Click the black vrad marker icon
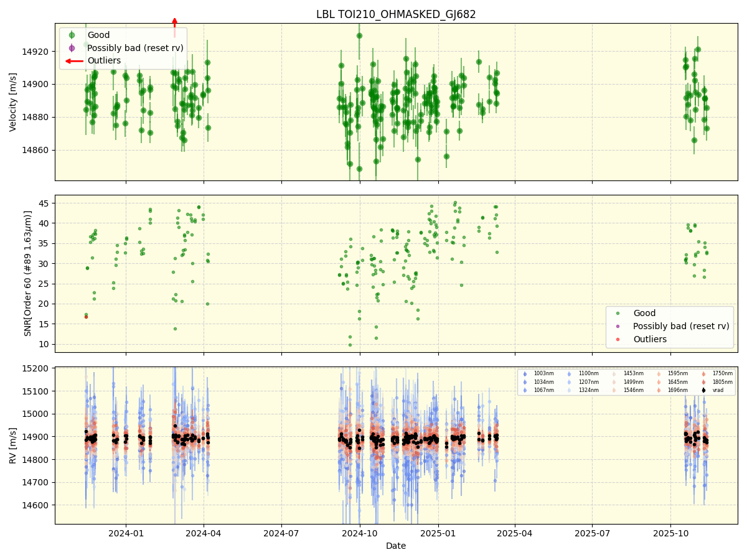This screenshot has width=747, height=560. tap(703, 390)
